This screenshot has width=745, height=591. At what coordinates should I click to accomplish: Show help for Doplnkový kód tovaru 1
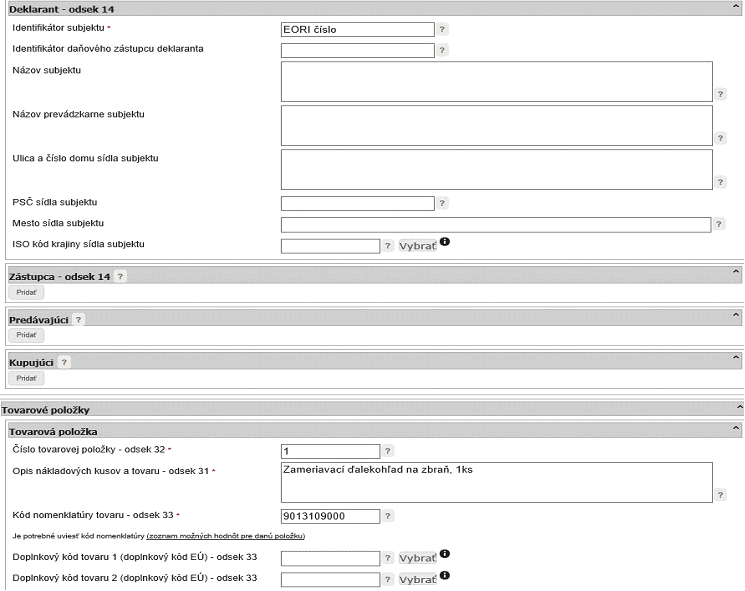coord(388,558)
